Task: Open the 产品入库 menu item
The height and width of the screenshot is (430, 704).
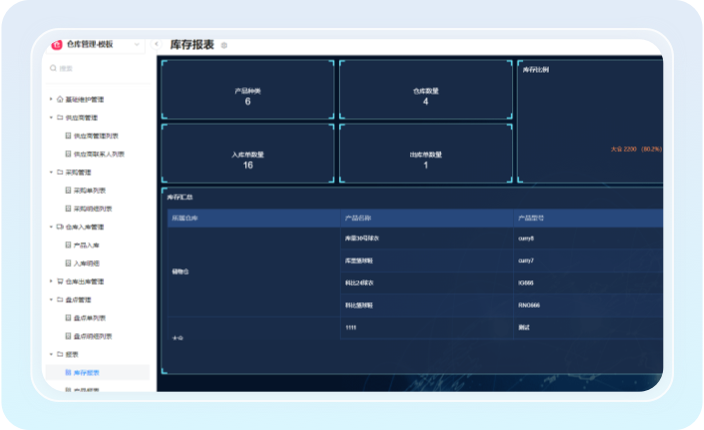Action: 88,245
